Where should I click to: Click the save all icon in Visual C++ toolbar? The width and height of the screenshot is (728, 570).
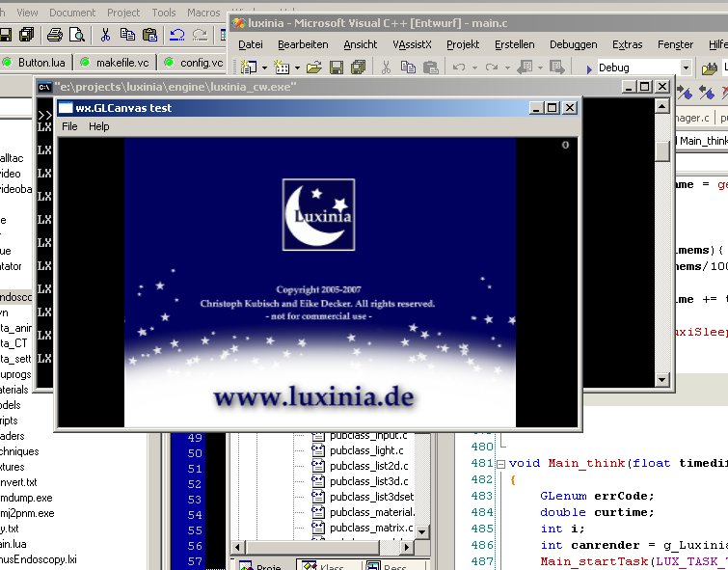click(x=358, y=68)
